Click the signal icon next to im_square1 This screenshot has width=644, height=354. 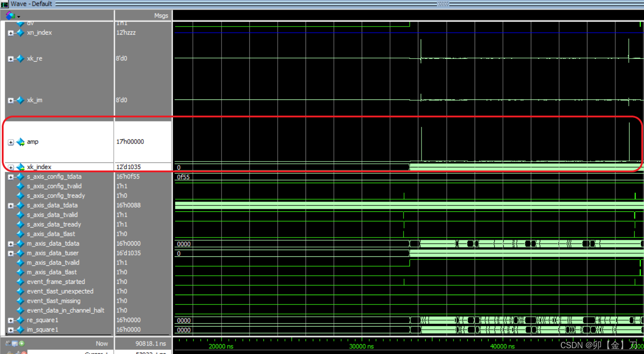coord(20,330)
